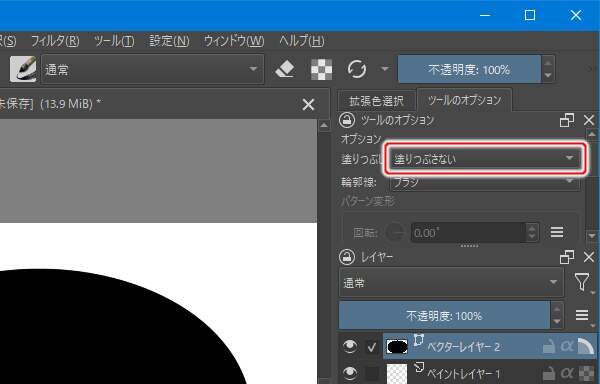
Task: Lock the ツールのオプション docker
Action: [347, 120]
